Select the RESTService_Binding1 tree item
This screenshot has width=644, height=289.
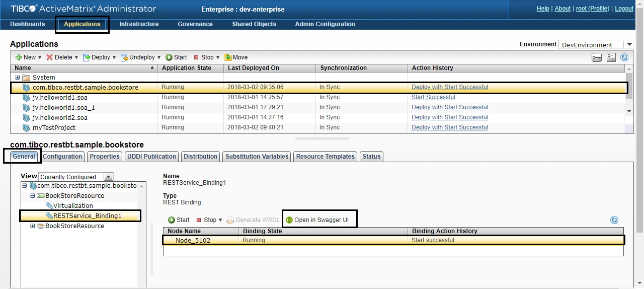(88, 216)
